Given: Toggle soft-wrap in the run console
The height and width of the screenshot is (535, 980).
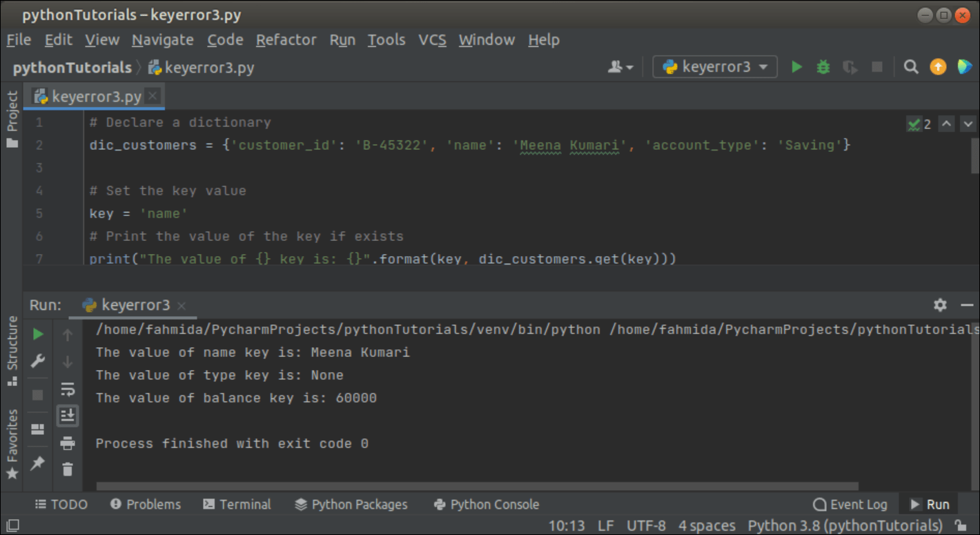Looking at the screenshot, I should coord(67,389).
